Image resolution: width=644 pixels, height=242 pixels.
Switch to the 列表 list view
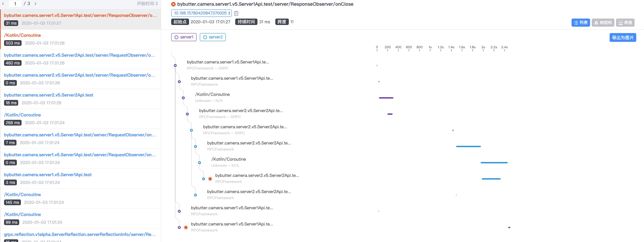pyautogui.click(x=580, y=23)
